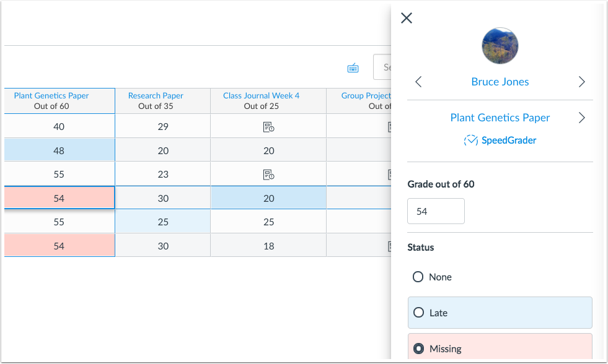Click the Class Journal document icon in third row

coord(268,174)
